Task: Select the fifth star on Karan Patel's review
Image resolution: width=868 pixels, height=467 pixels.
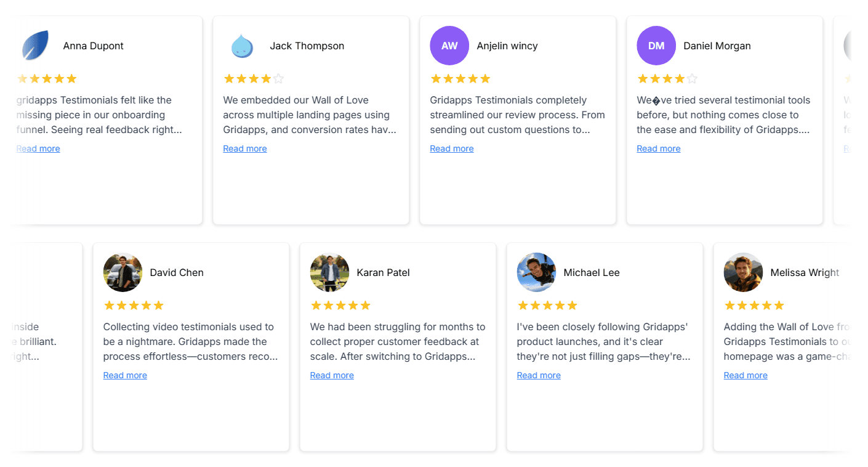Action: click(x=366, y=305)
